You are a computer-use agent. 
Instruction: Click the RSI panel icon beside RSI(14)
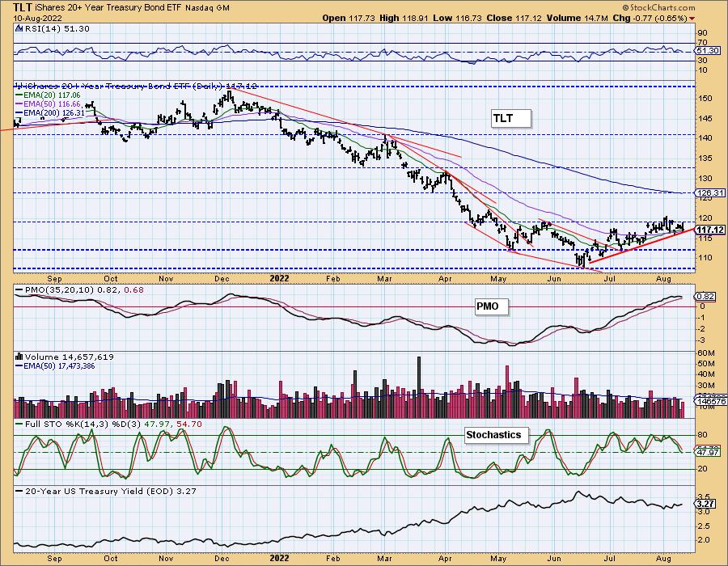click(x=19, y=28)
